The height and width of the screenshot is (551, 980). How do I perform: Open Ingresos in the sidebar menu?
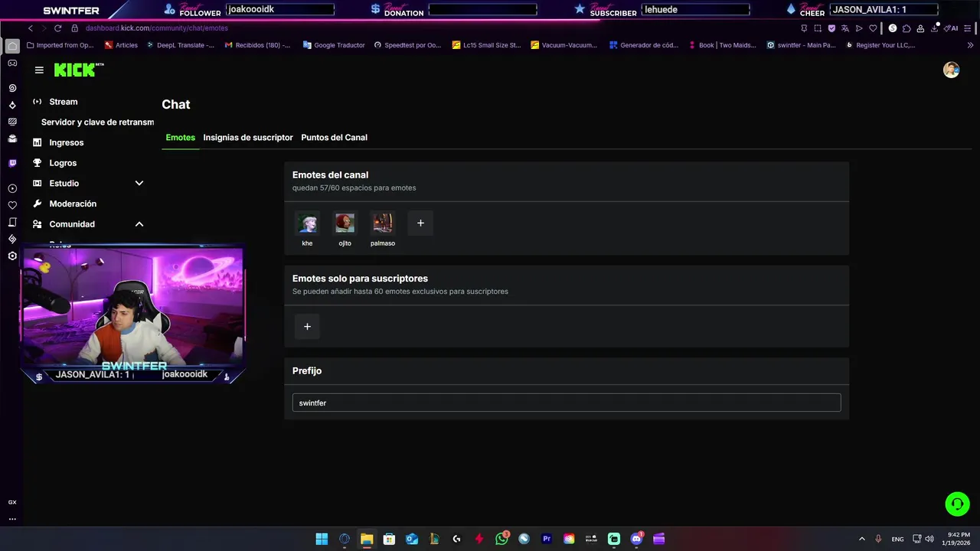click(67, 142)
